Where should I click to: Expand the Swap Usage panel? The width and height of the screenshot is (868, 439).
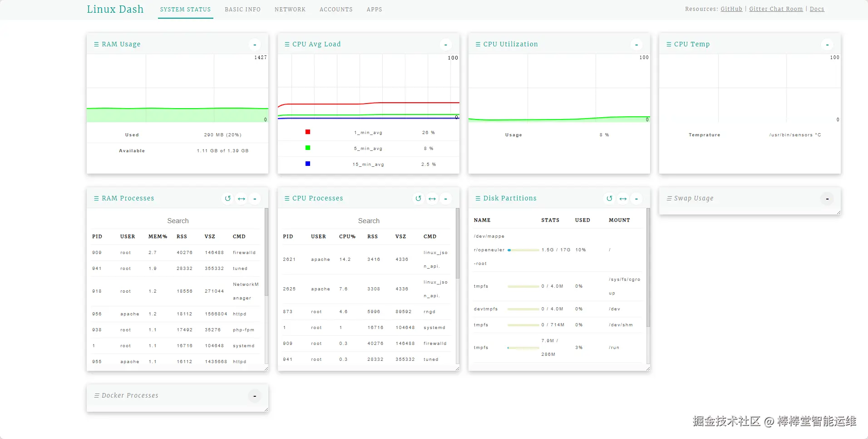827,199
